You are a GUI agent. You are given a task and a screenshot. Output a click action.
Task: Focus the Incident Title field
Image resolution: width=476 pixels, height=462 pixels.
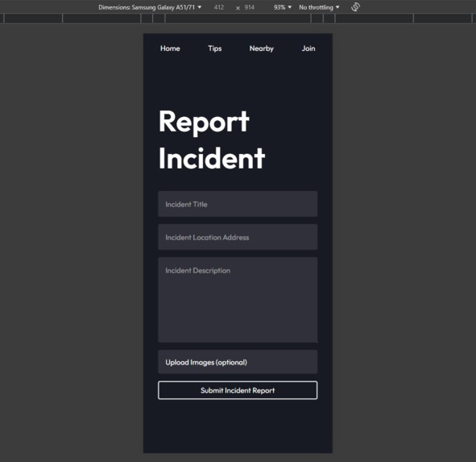pyautogui.click(x=238, y=204)
